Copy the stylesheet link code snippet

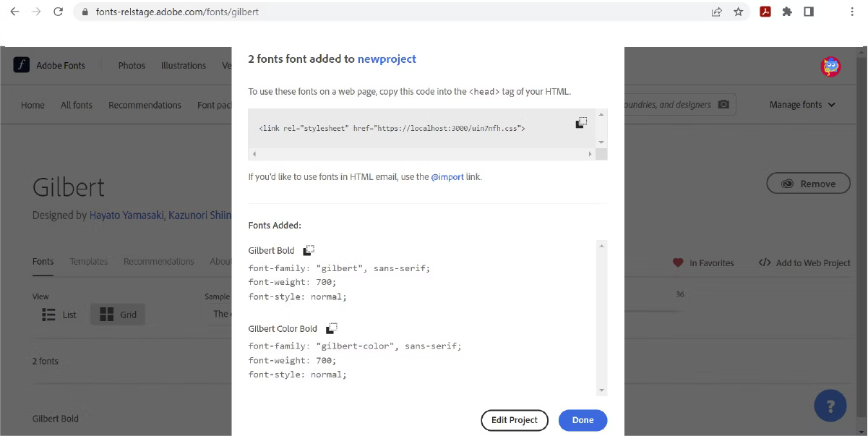[x=580, y=122]
